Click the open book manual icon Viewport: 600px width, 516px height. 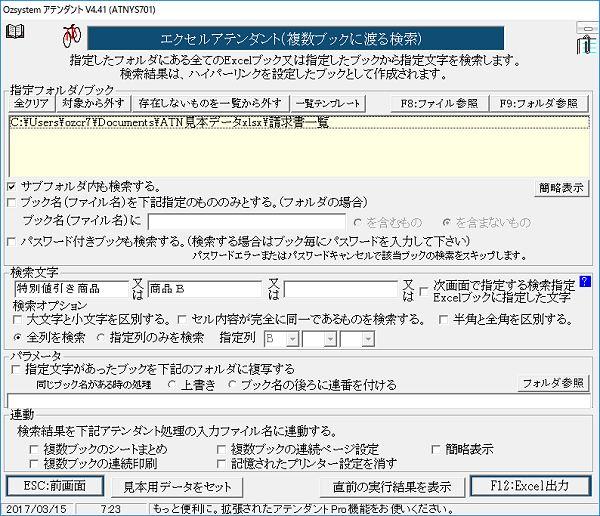click(15, 31)
